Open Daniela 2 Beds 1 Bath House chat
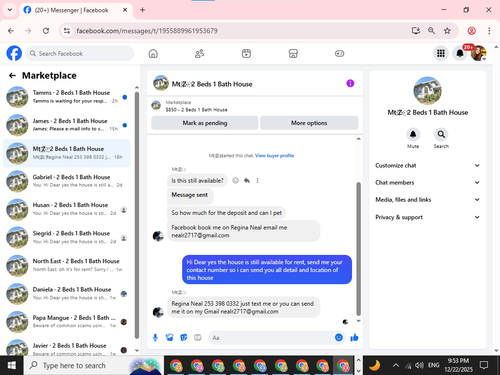Viewport: 500px width, 375px height. point(67,293)
